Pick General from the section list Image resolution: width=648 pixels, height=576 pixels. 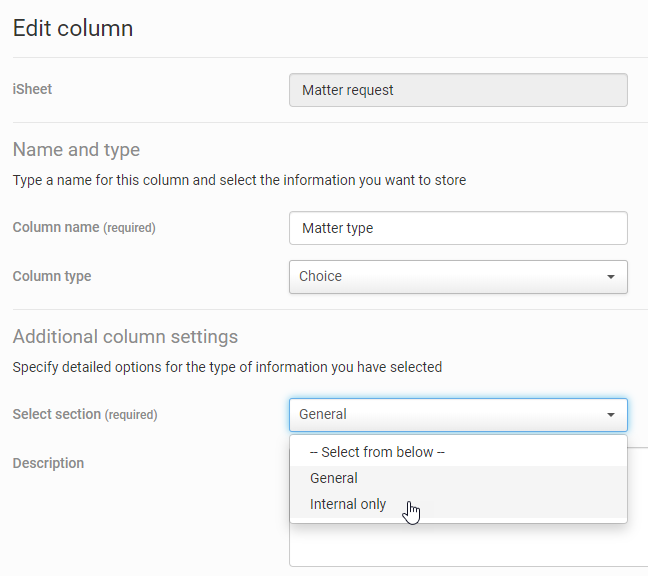click(334, 478)
